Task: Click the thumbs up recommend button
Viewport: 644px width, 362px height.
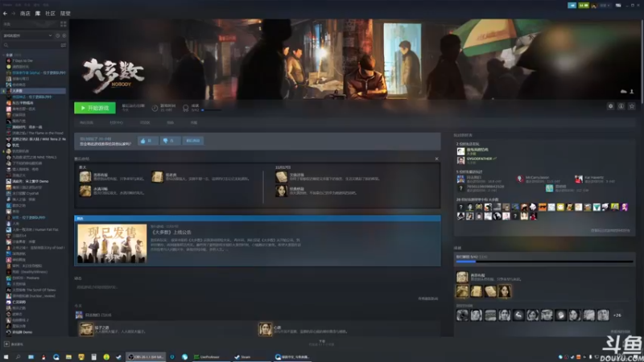Action: pyautogui.click(x=148, y=141)
